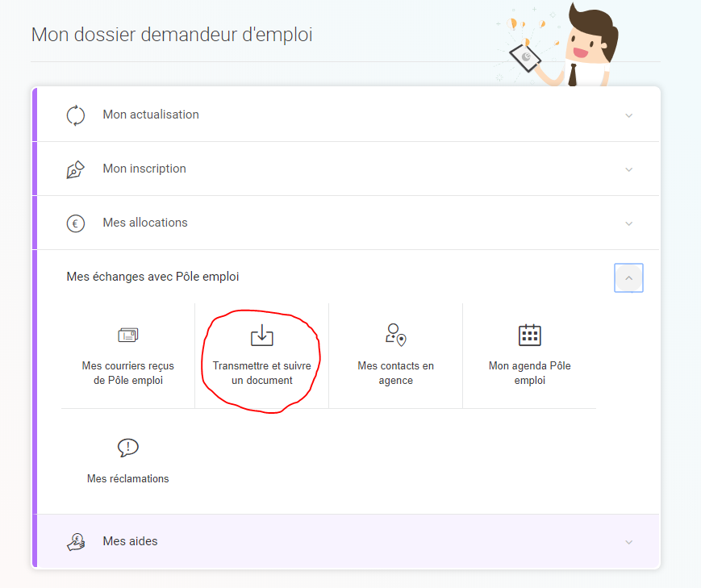Select the Mes aides heading text
This screenshot has height=588, width=701.
pos(130,541)
